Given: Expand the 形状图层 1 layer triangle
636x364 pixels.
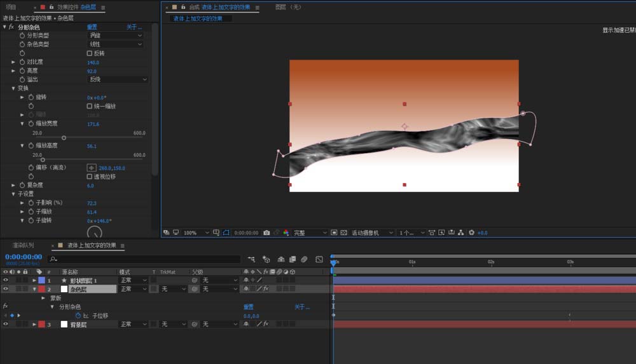Looking at the screenshot, I should tap(34, 280).
